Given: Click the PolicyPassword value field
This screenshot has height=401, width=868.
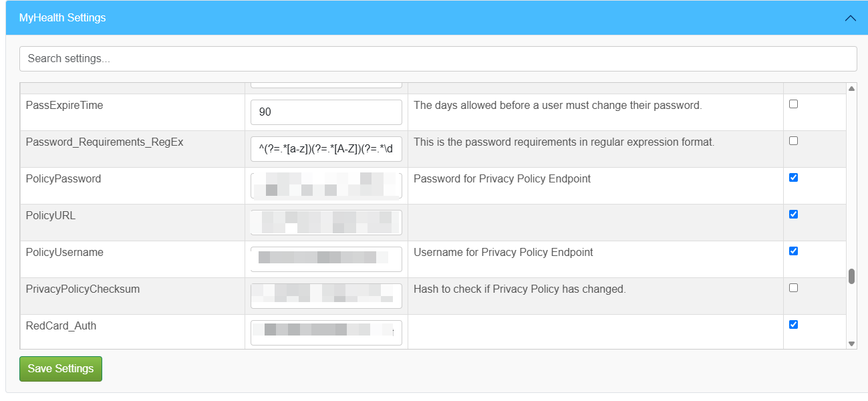Looking at the screenshot, I should click(x=326, y=186).
